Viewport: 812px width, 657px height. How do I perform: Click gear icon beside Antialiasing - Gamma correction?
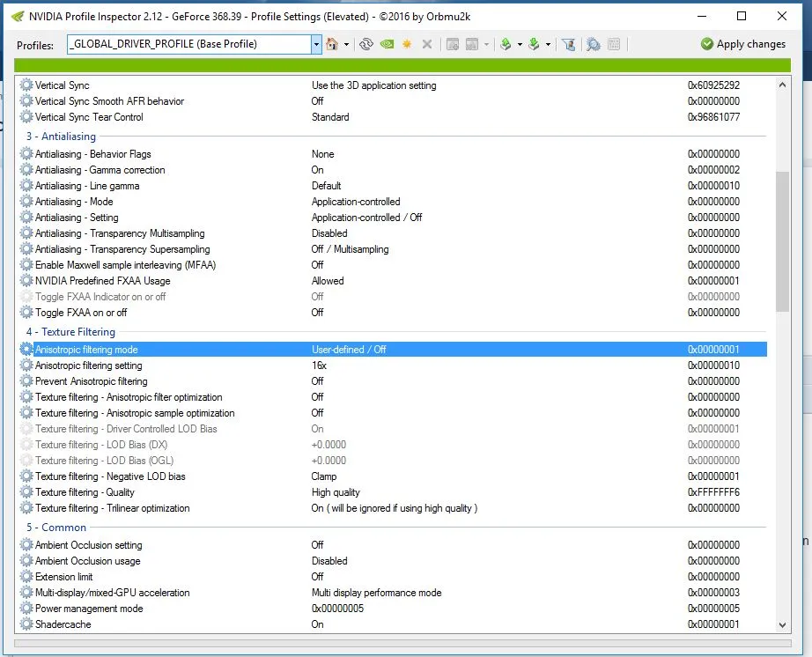(x=26, y=170)
